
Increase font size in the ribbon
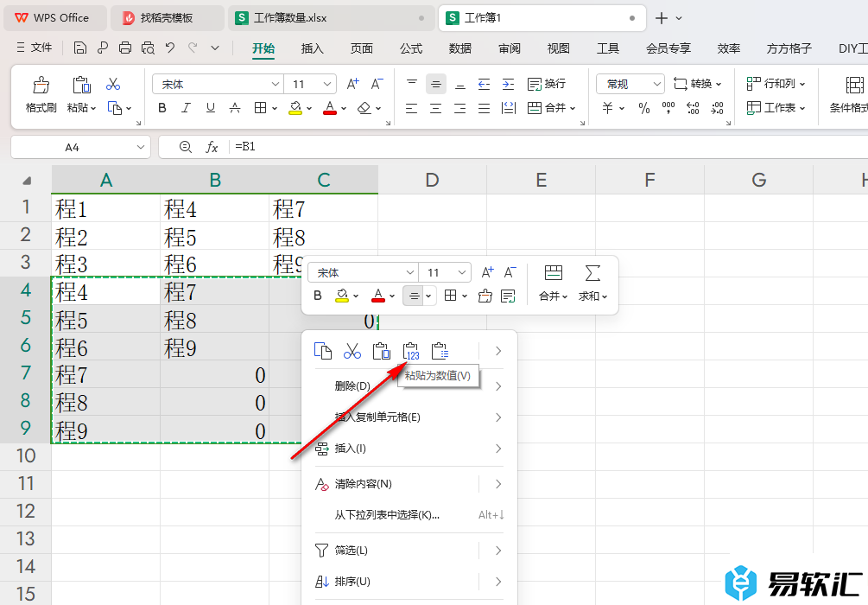click(x=352, y=84)
